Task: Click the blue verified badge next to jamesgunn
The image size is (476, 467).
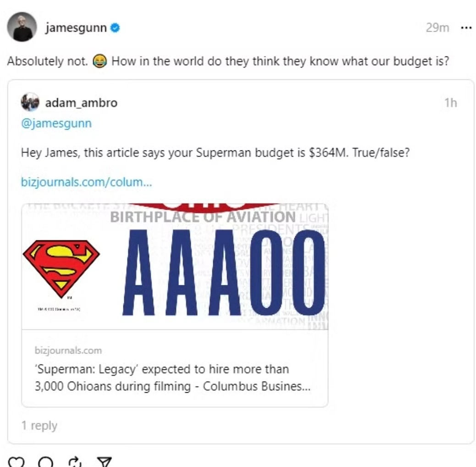Action: tap(116, 28)
